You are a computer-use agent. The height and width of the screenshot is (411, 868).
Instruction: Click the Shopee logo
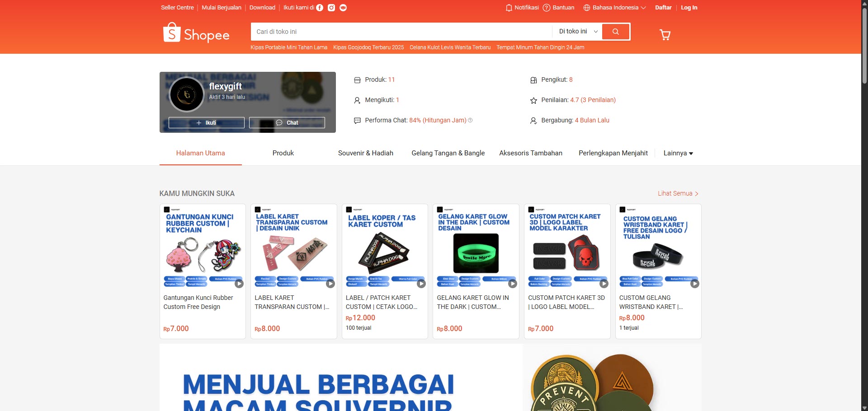pos(196,33)
